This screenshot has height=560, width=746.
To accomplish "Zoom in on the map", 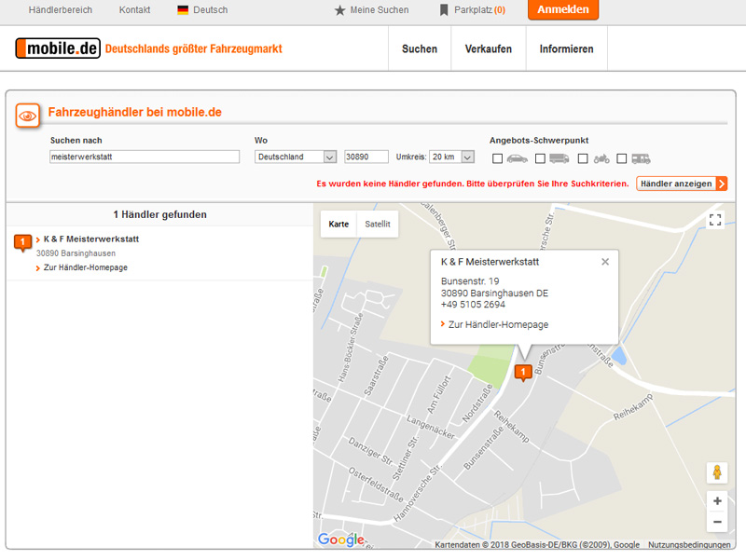I will click(717, 501).
